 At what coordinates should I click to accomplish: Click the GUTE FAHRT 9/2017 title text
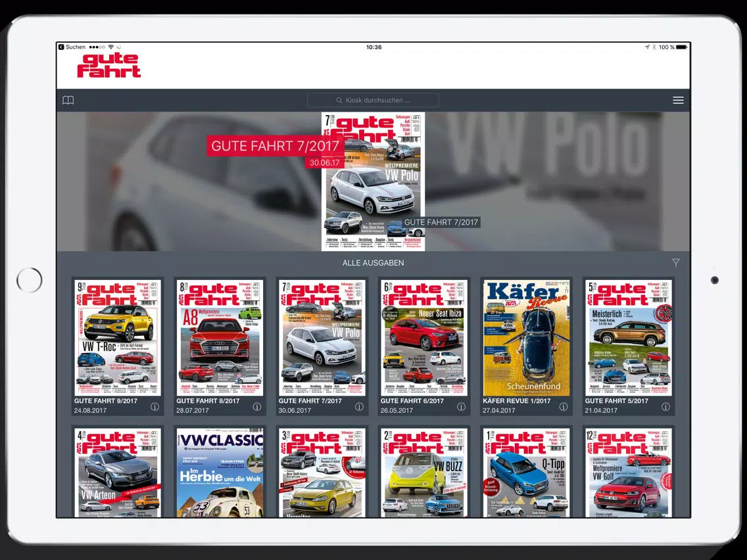106,401
